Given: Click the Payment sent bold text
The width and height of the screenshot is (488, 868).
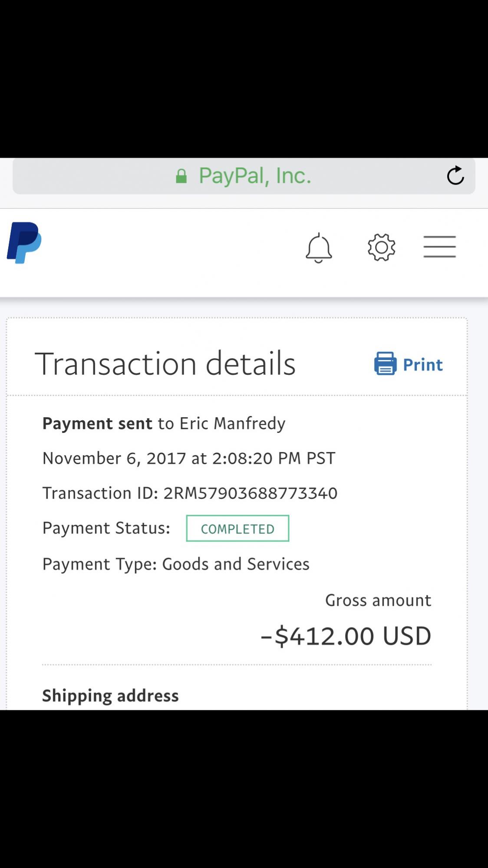Looking at the screenshot, I should click(97, 423).
